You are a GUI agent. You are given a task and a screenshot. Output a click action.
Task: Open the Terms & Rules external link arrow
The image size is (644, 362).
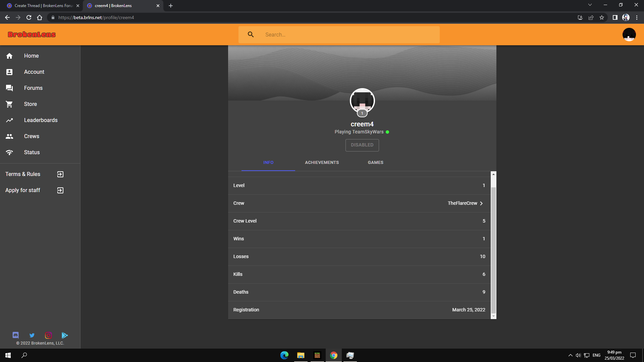pyautogui.click(x=60, y=174)
